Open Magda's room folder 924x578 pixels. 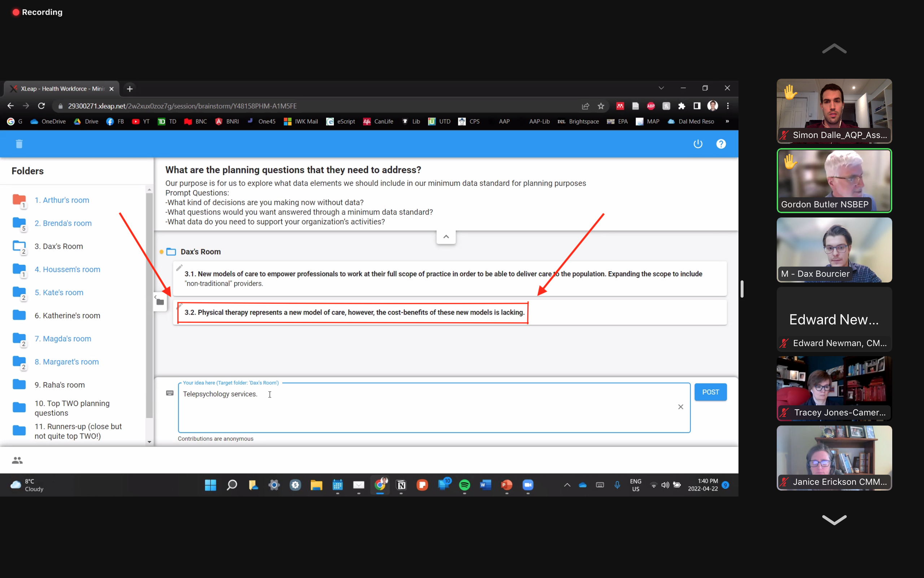click(x=62, y=339)
